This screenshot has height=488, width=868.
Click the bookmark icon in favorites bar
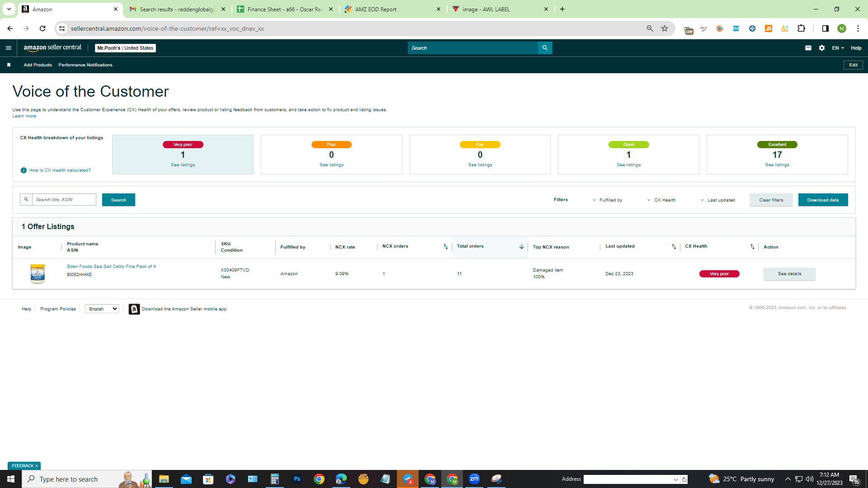[x=9, y=65]
